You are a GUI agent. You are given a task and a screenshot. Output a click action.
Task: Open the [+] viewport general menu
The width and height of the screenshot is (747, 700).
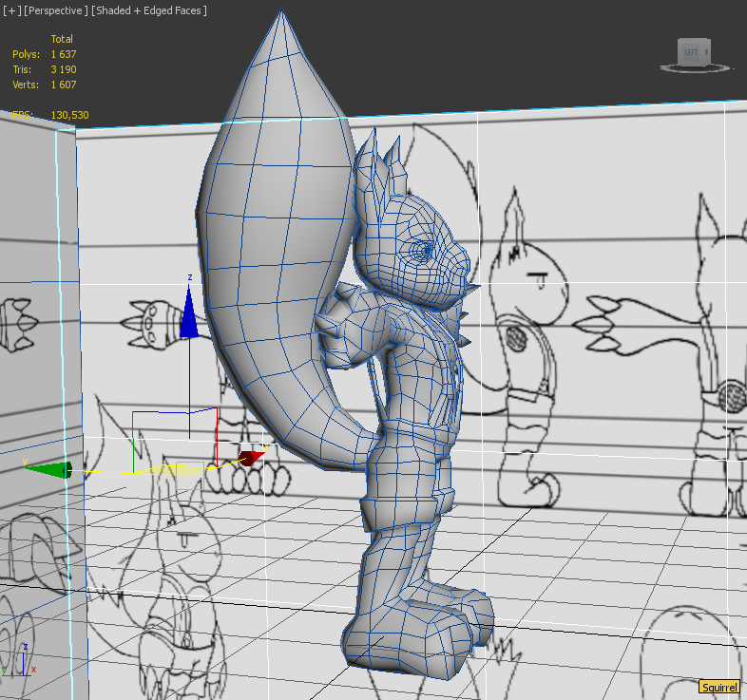[11, 10]
